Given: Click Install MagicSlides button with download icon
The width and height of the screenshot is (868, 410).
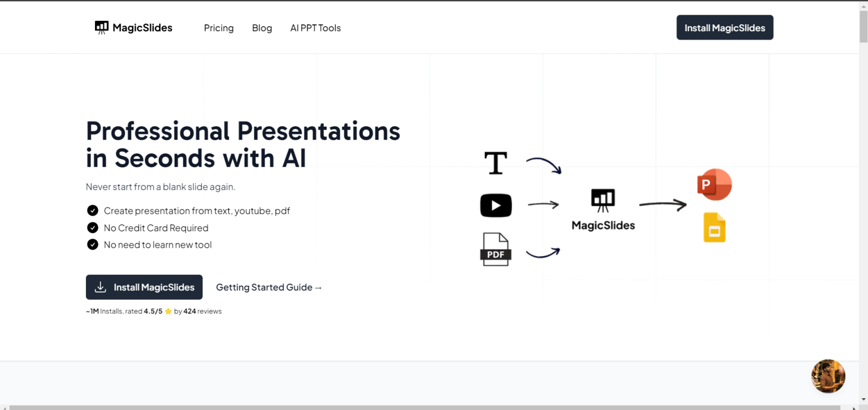Looking at the screenshot, I should (x=144, y=287).
